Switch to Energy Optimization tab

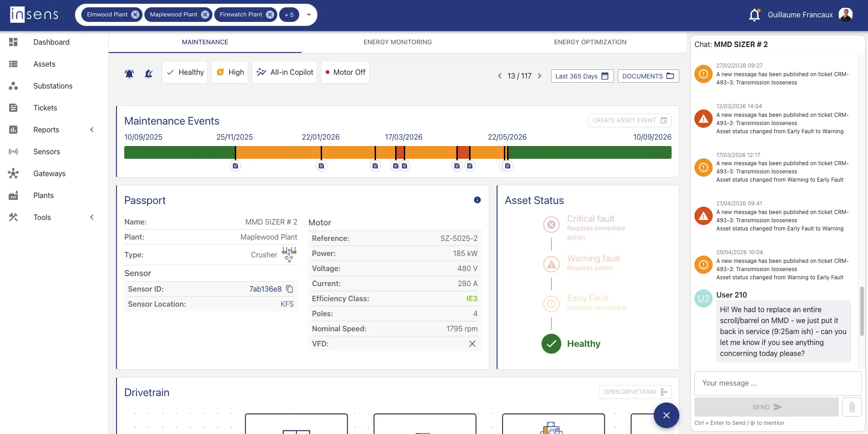click(590, 42)
